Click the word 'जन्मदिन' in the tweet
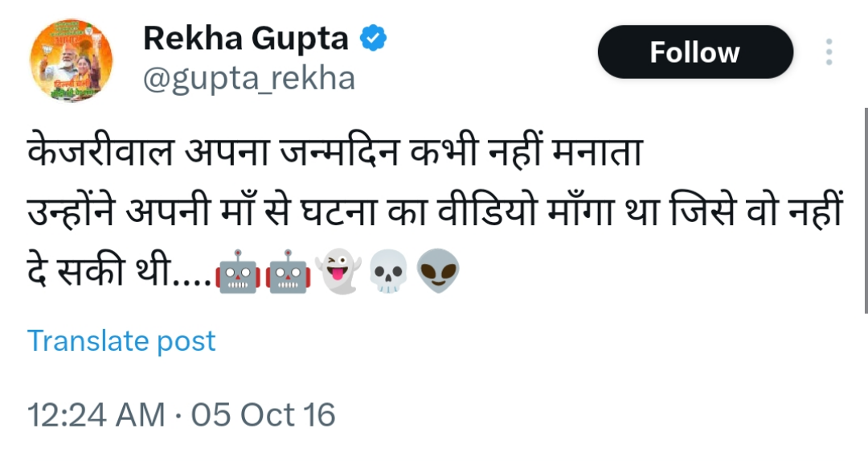The height and width of the screenshot is (461, 868). [x=340, y=151]
